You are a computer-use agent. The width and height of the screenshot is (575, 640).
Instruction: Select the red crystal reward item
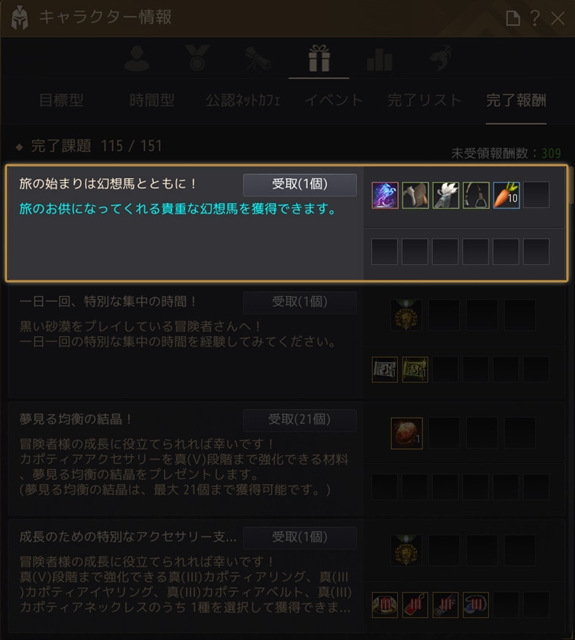(x=406, y=433)
